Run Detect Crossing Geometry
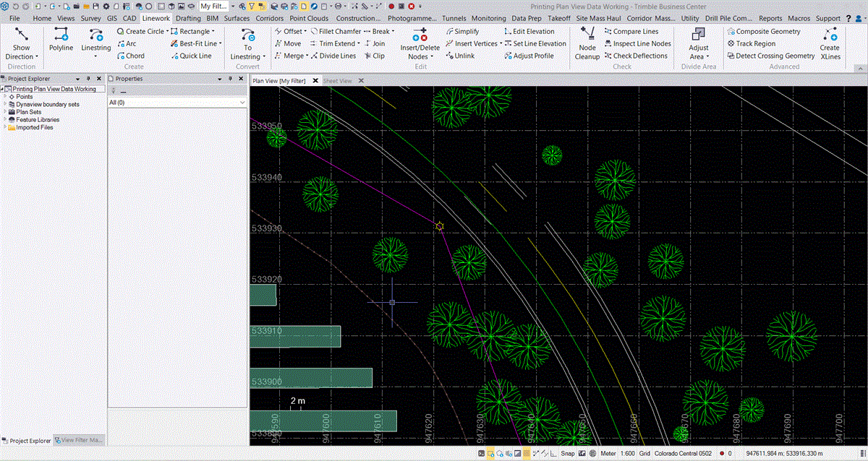The height and width of the screenshot is (461, 868). point(770,56)
